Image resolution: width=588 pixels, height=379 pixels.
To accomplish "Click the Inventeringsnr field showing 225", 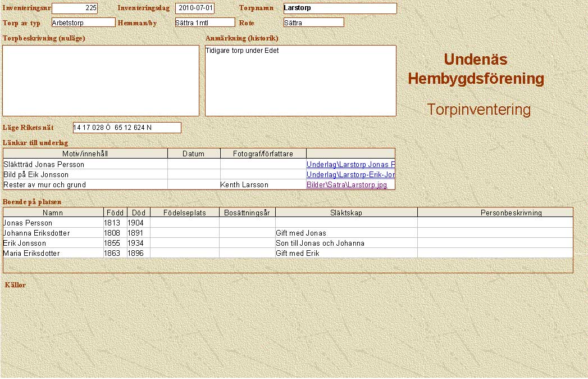I will click(74, 8).
